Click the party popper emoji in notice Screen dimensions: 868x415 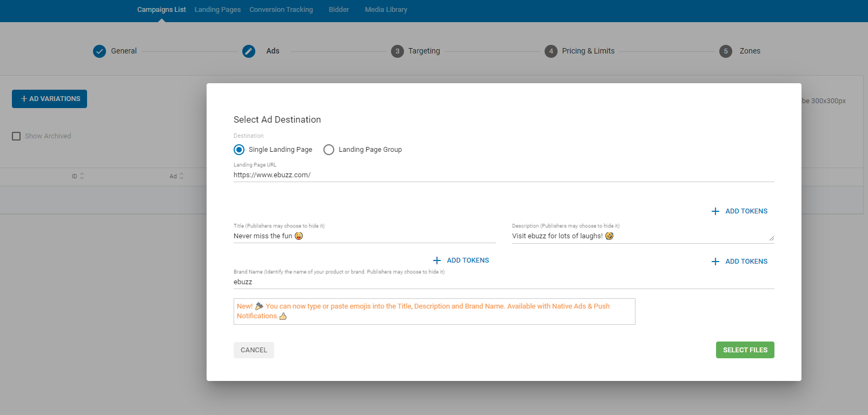point(259,306)
